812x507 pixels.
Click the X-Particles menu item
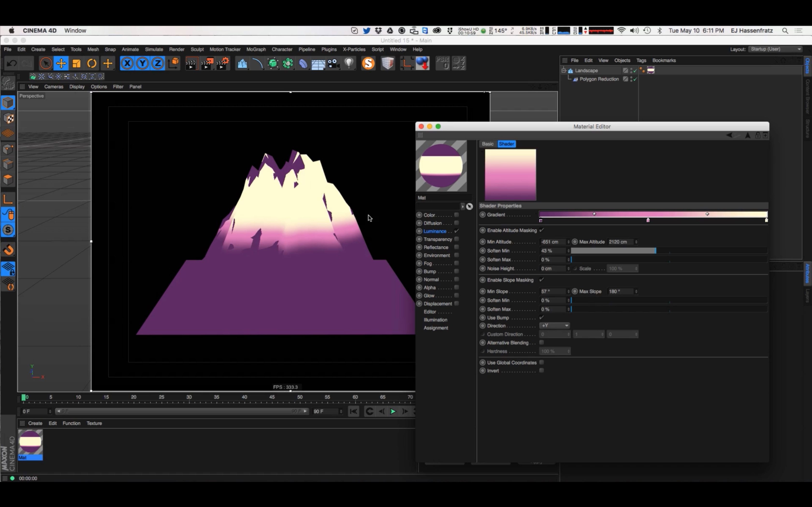pos(354,49)
